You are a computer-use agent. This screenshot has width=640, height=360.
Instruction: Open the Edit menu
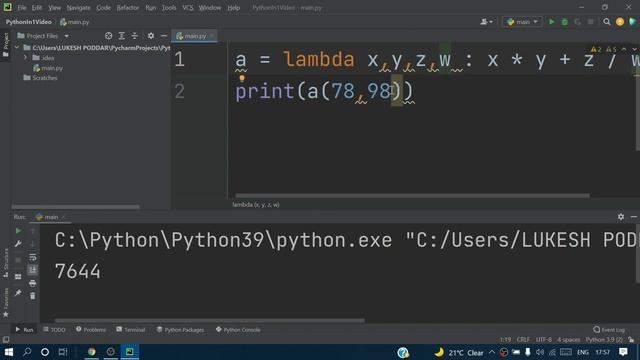pos(37,8)
